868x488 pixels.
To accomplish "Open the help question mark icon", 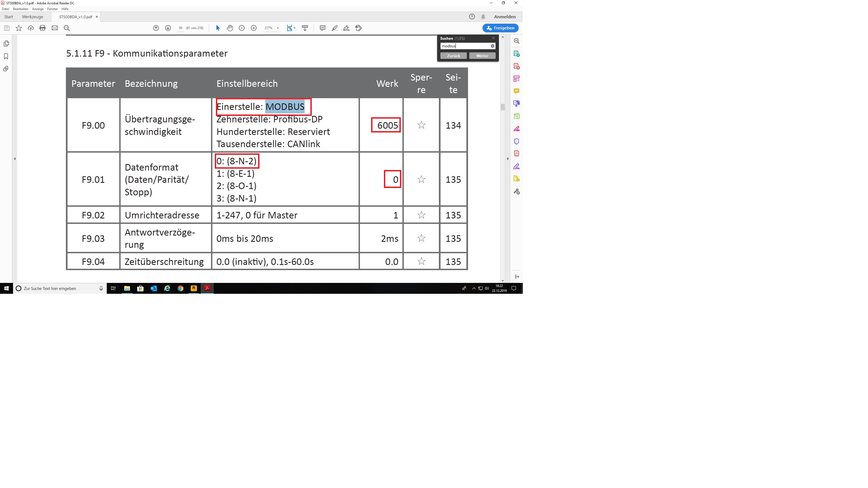I will click(x=472, y=17).
